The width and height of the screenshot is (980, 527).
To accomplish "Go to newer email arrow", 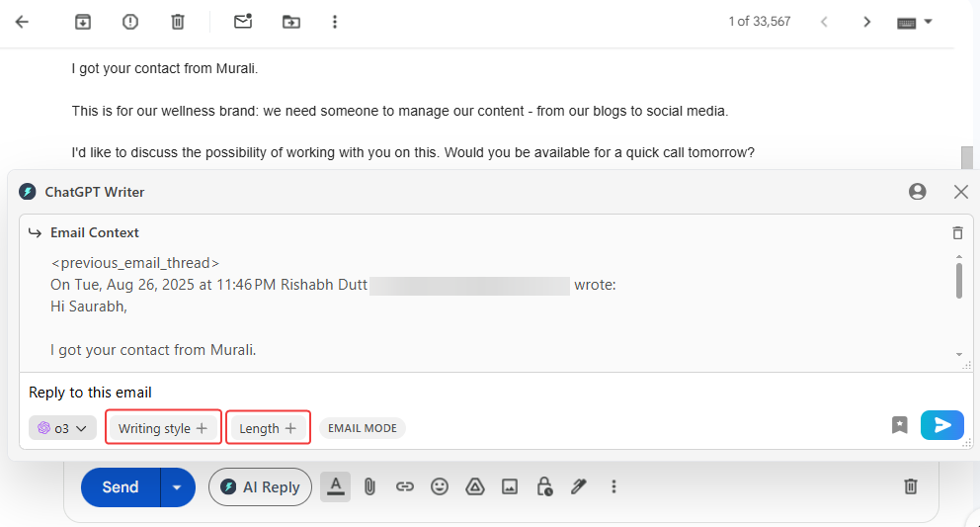I will [x=824, y=22].
